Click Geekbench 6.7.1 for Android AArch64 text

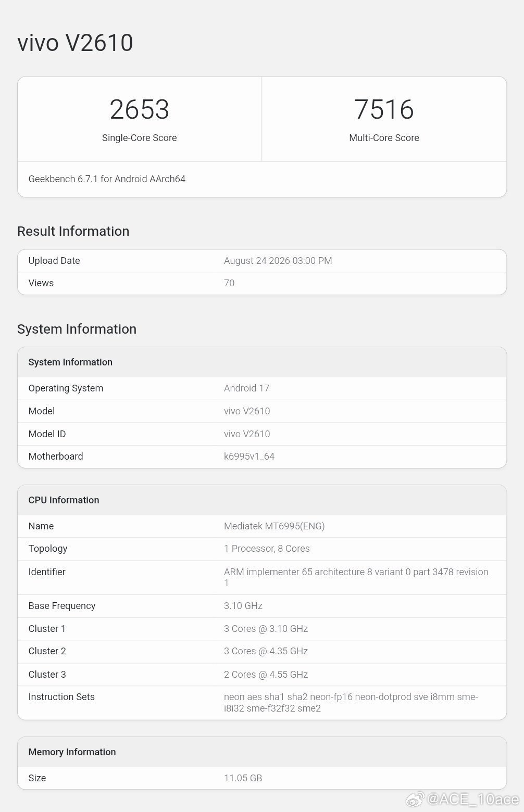[107, 179]
